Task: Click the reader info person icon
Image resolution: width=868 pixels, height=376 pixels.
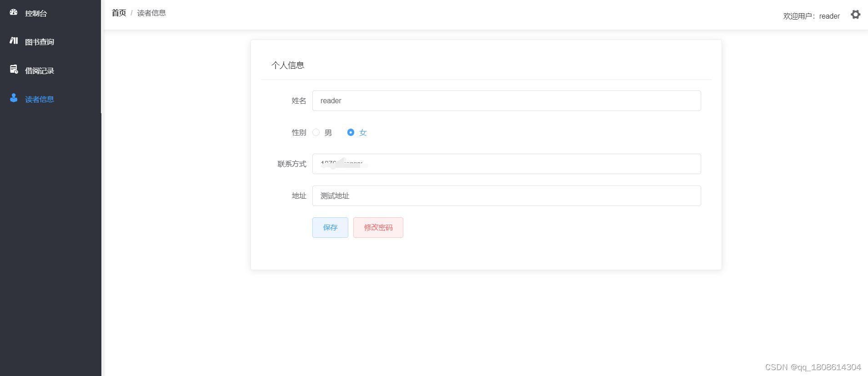Action: click(14, 98)
